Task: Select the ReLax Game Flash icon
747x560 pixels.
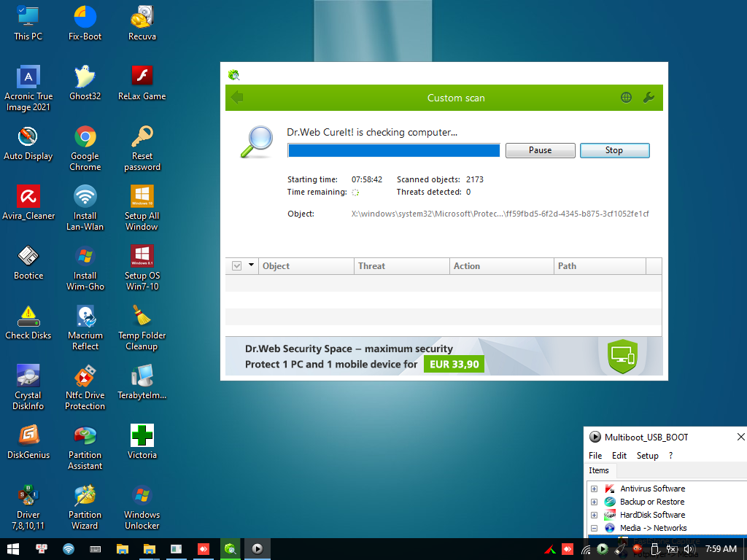Action: tap(142, 83)
